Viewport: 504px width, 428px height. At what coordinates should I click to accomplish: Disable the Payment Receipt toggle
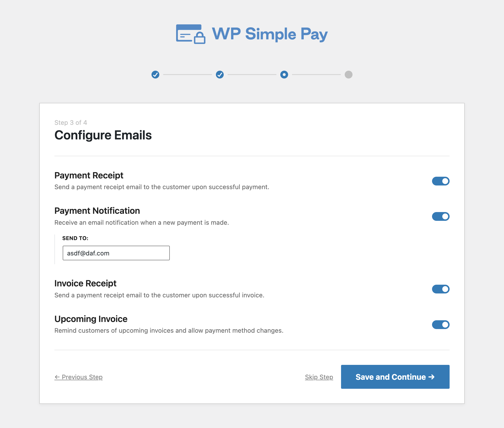pos(440,181)
